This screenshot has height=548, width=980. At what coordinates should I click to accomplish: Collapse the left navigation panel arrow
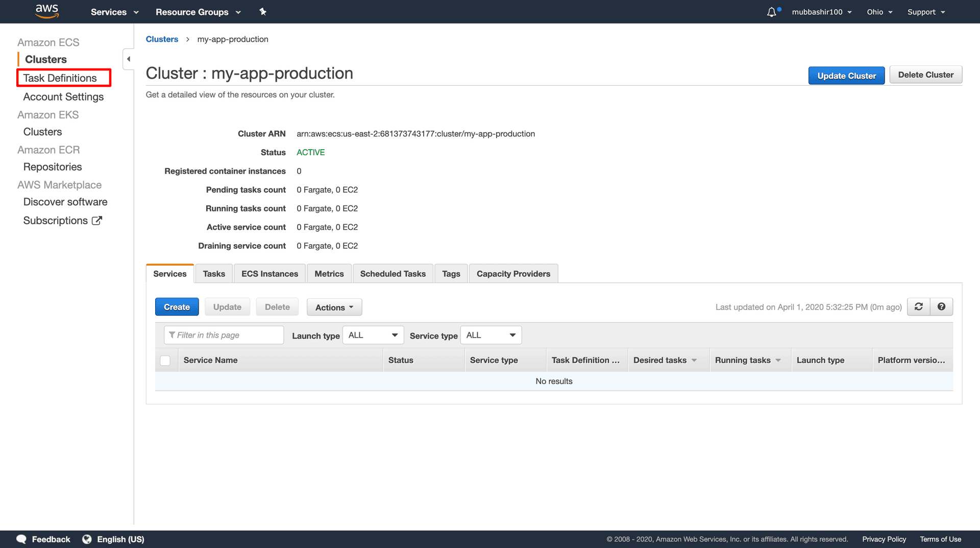pyautogui.click(x=128, y=59)
